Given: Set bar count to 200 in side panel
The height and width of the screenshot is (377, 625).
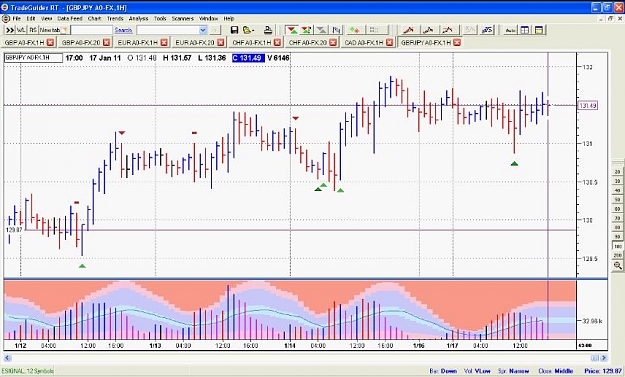Looking at the screenshot, I should 618,255.
